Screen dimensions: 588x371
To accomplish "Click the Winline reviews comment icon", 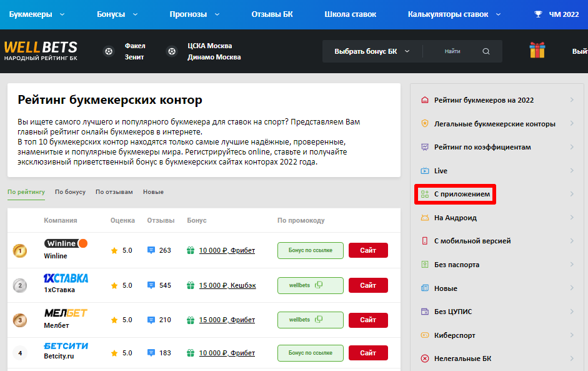I will coord(151,250).
